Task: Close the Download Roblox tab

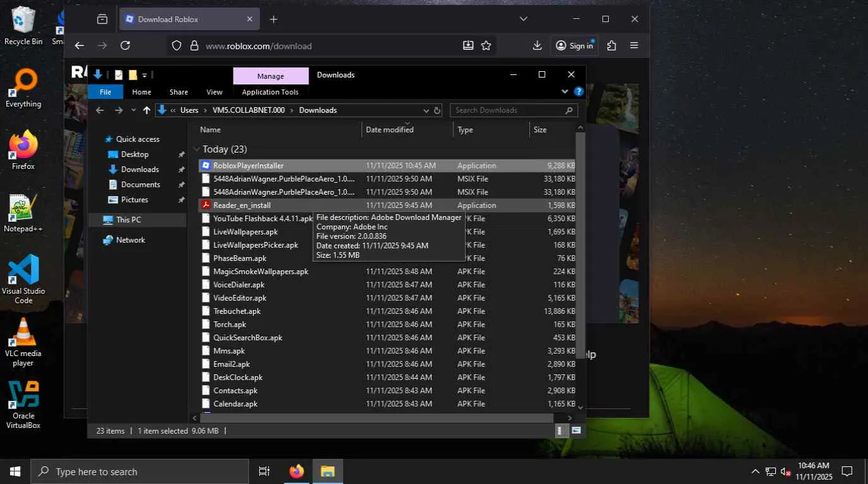Action: point(250,20)
